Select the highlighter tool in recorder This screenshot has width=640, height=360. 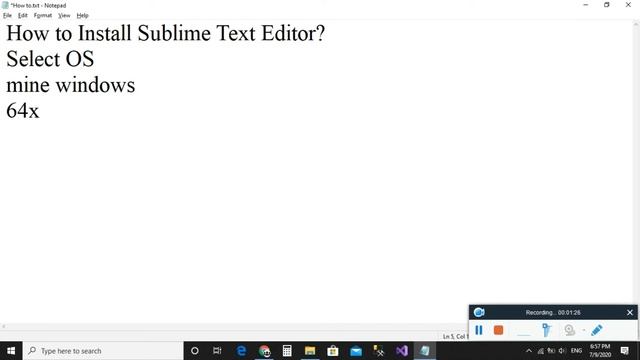546,330
